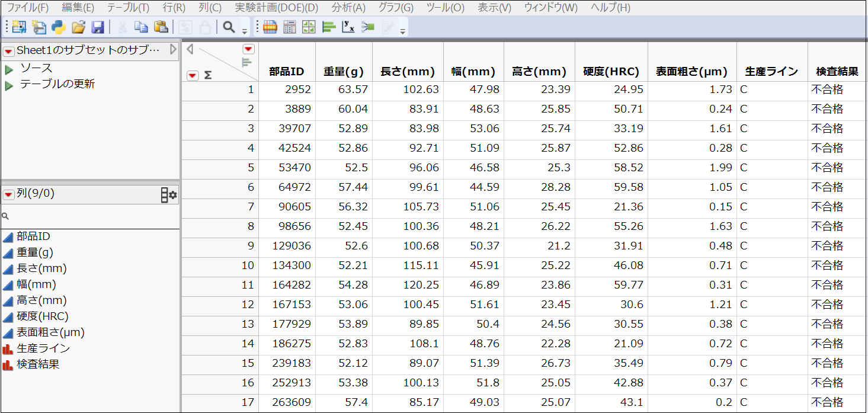The image size is (868, 413).
Task: Click the cell with 部品ID 134300
Action: coord(287,265)
